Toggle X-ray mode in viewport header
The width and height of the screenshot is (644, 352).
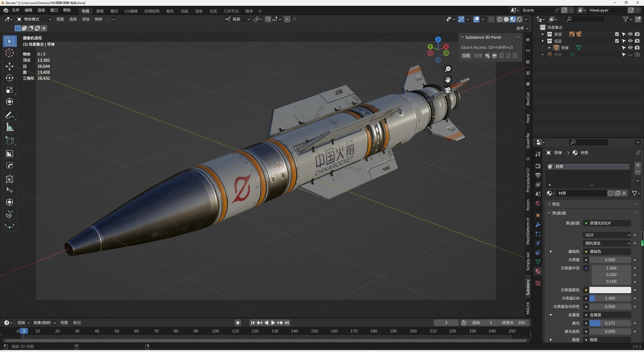tap(491, 19)
